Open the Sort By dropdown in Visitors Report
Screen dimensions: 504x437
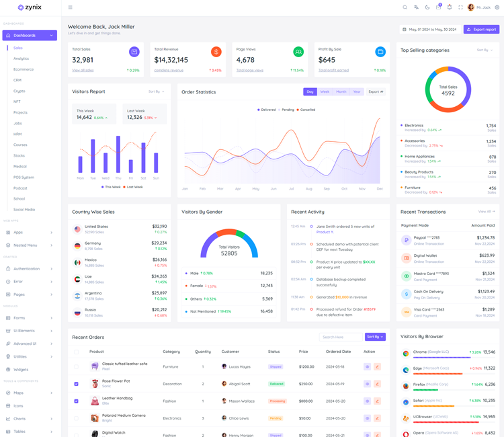tap(156, 91)
